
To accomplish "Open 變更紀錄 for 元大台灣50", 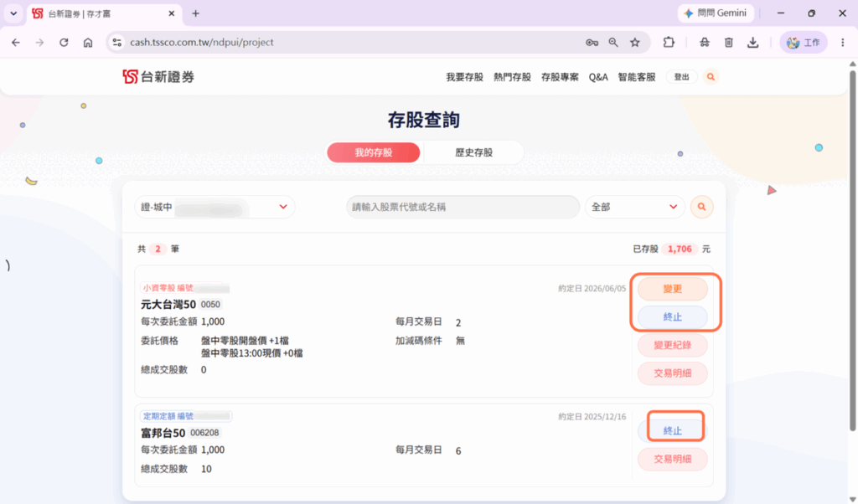I will pyautogui.click(x=673, y=346).
